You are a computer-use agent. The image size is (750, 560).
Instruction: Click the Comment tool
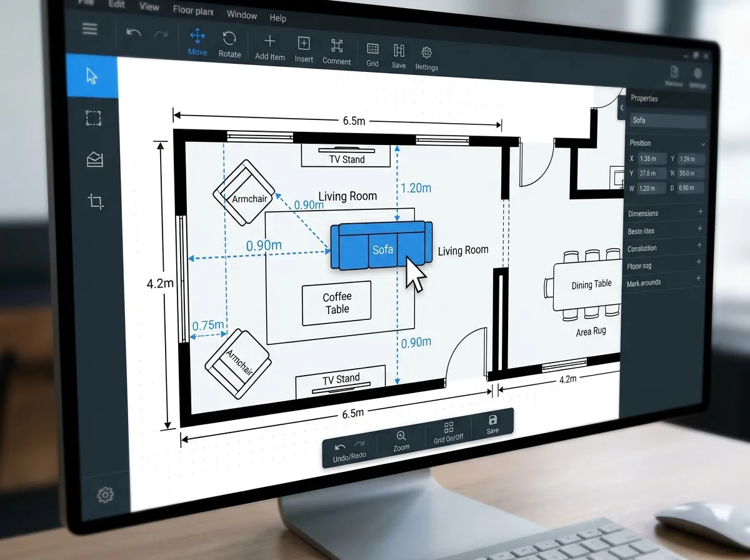[x=337, y=52]
